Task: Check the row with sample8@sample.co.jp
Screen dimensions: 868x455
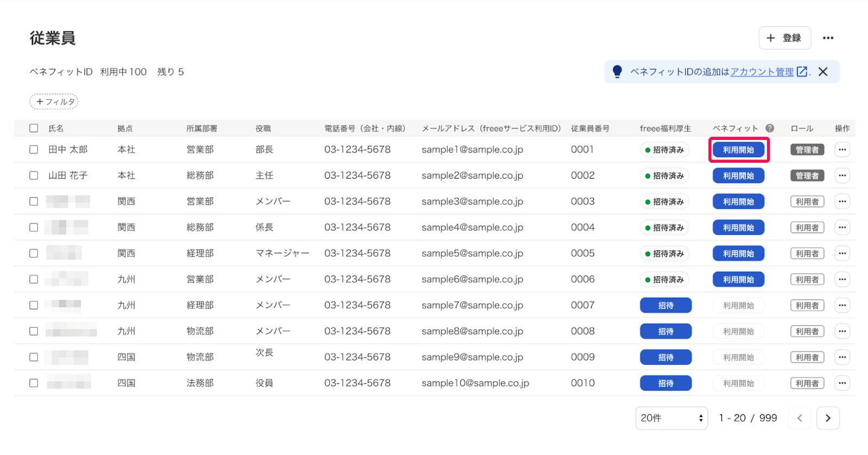Action: point(34,331)
